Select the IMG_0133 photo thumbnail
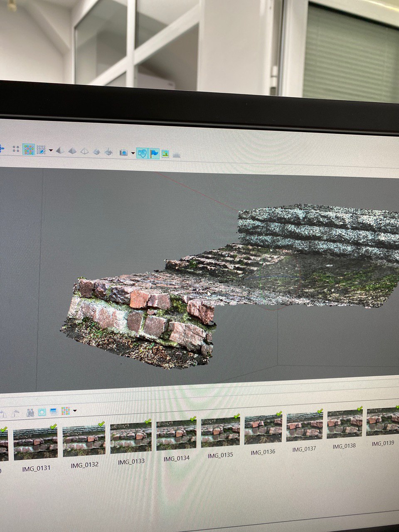The width and height of the screenshot is (399, 532). tap(131, 438)
